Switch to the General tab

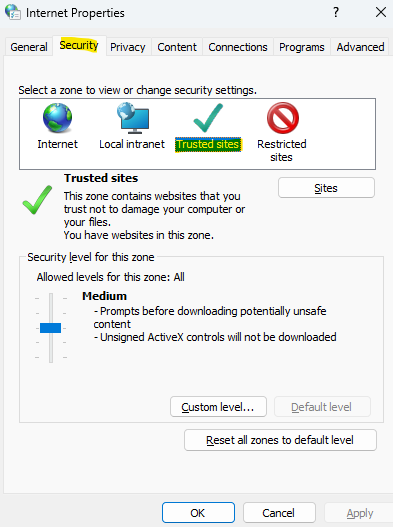click(x=29, y=47)
